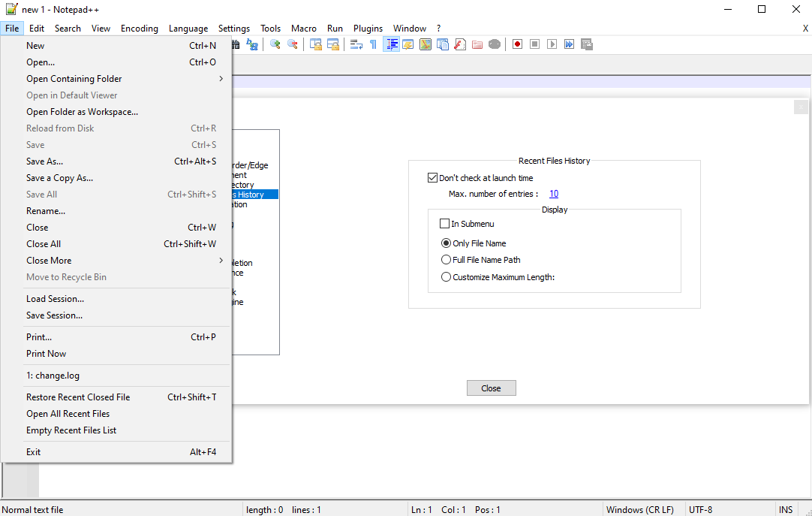Click the Close button in Preferences dialog

[x=491, y=388]
